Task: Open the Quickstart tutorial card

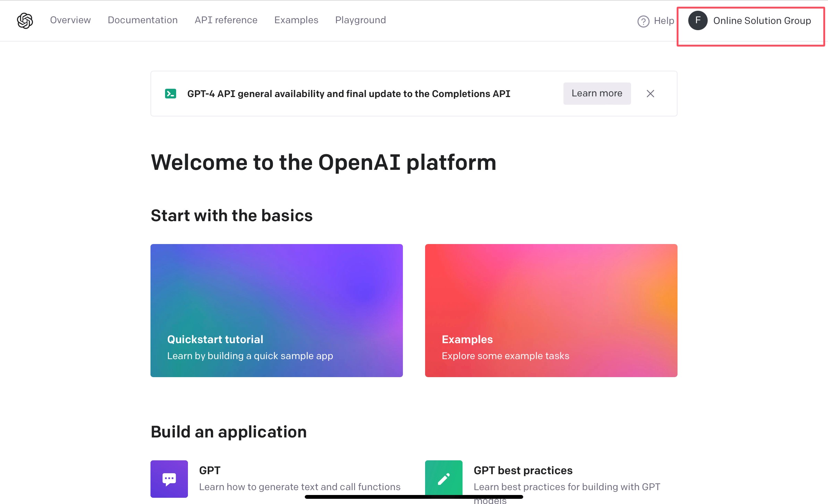Action: (x=276, y=310)
